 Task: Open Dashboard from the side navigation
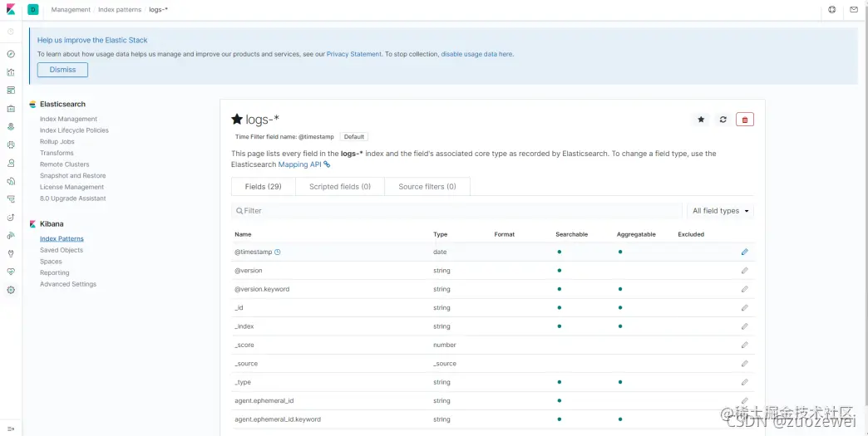[x=11, y=90]
